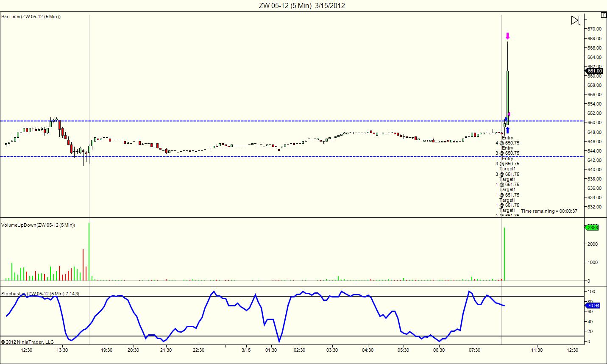Screen dimensions: 607x364
Task: Click the black 661.00 current price marker
Action: [594, 71]
